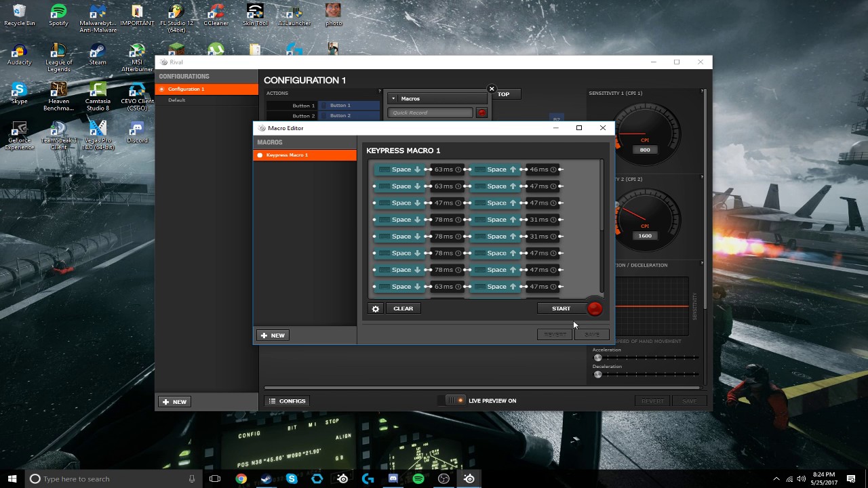This screenshot has height=488, width=868.
Task: Open Task View on the taskbar
Action: pos(215,479)
